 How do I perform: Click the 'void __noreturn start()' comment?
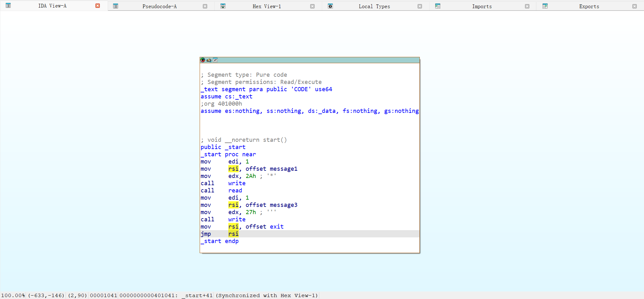click(244, 140)
